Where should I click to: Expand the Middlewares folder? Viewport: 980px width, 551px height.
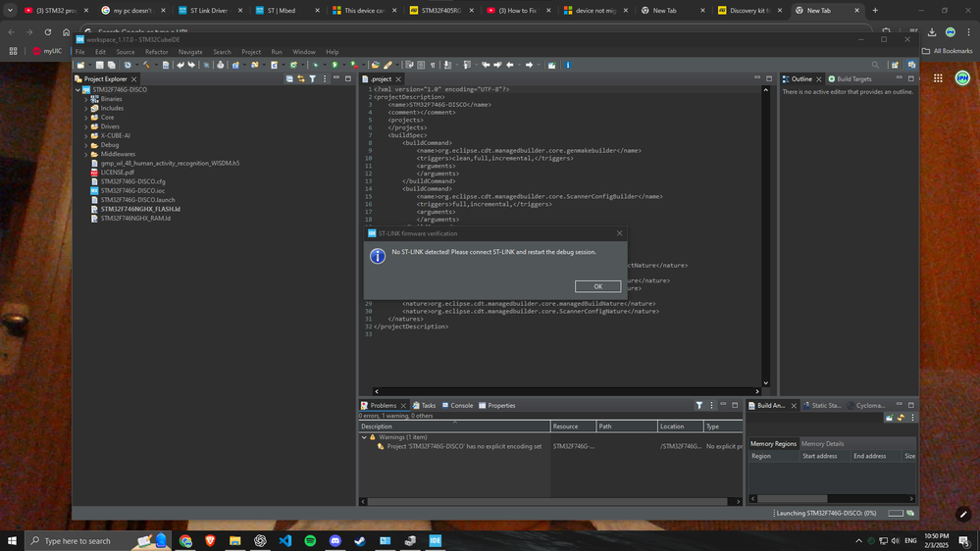(x=86, y=154)
